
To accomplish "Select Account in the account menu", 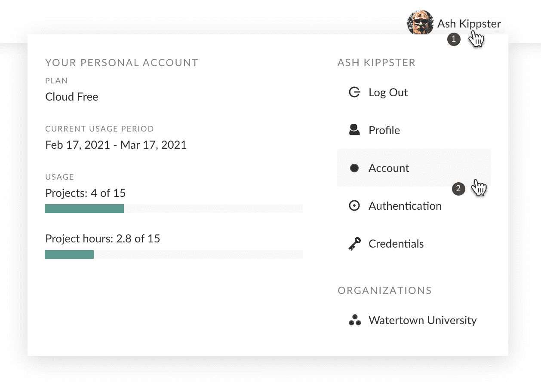I will (x=388, y=168).
